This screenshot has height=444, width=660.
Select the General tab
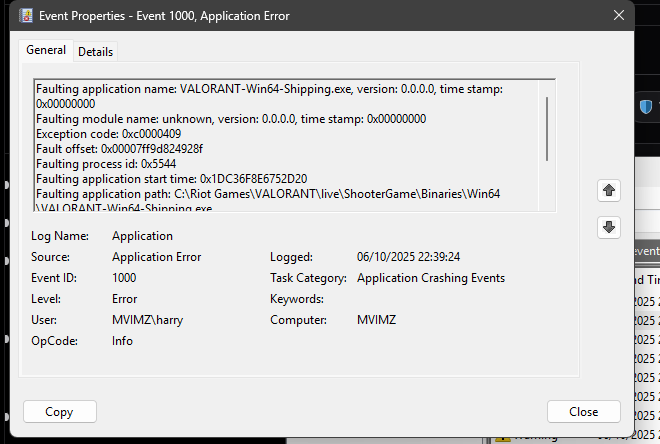tap(46, 50)
